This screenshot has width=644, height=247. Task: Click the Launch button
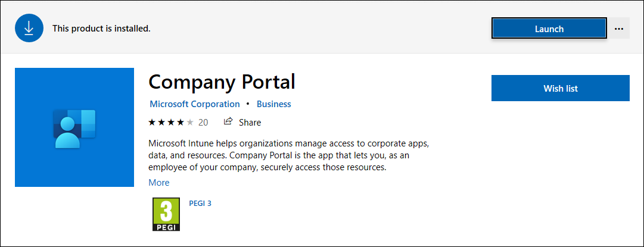point(549,29)
